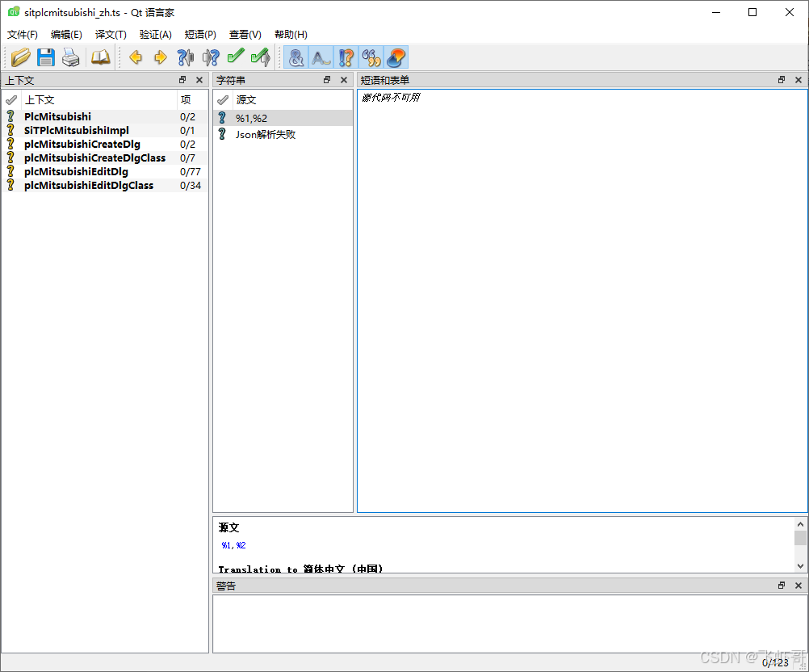Click the status icon of PlcMitsubishi
This screenshot has height=672, width=809.
click(x=10, y=116)
